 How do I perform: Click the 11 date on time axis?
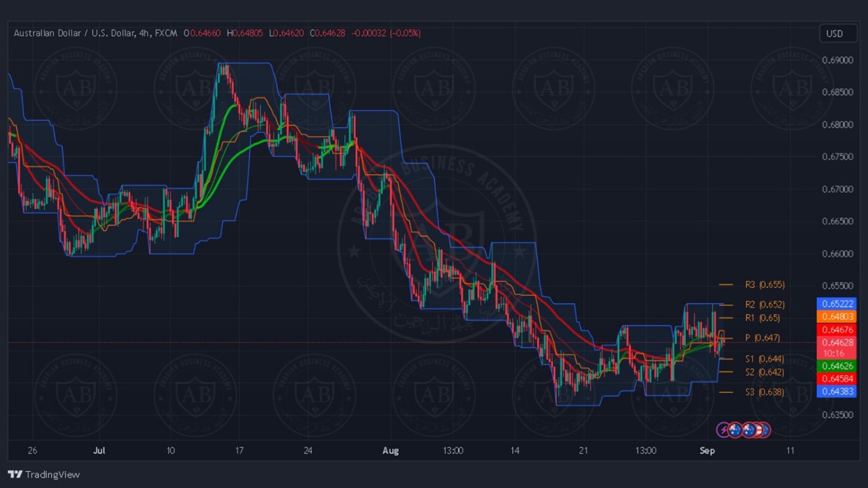point(790,450)
